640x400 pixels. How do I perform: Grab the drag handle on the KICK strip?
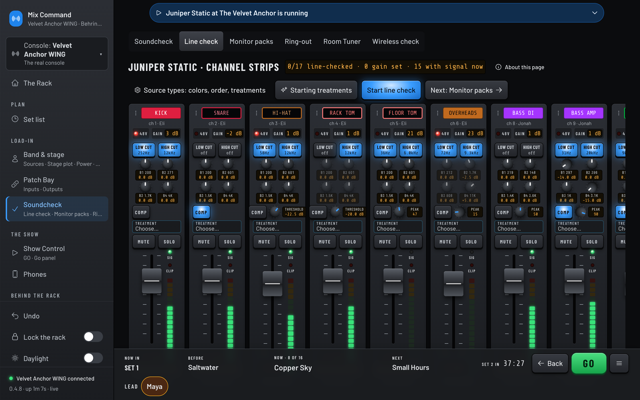coord(136,113)
